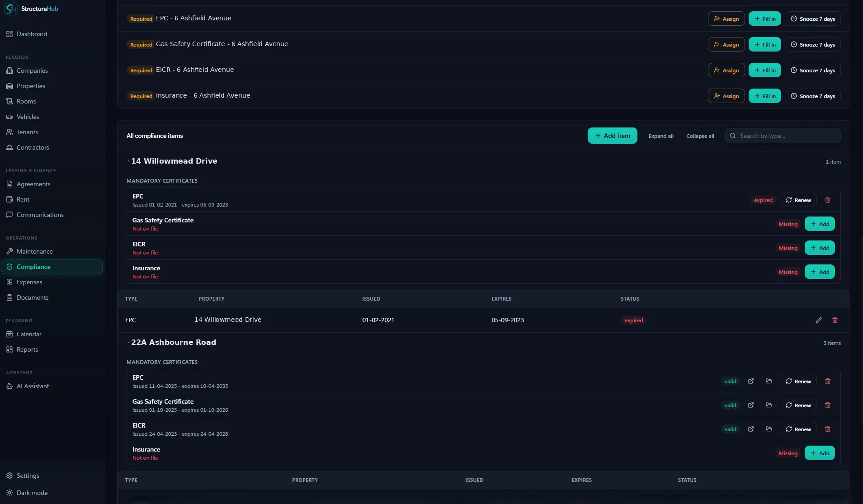Screen dimensions: 863x504
Task: Open the Vehicles records page
Action: (53, 117)
